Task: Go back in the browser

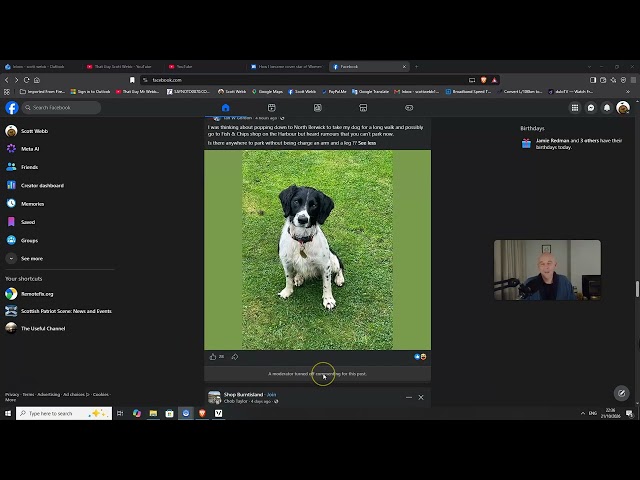Action: point(7,80)
